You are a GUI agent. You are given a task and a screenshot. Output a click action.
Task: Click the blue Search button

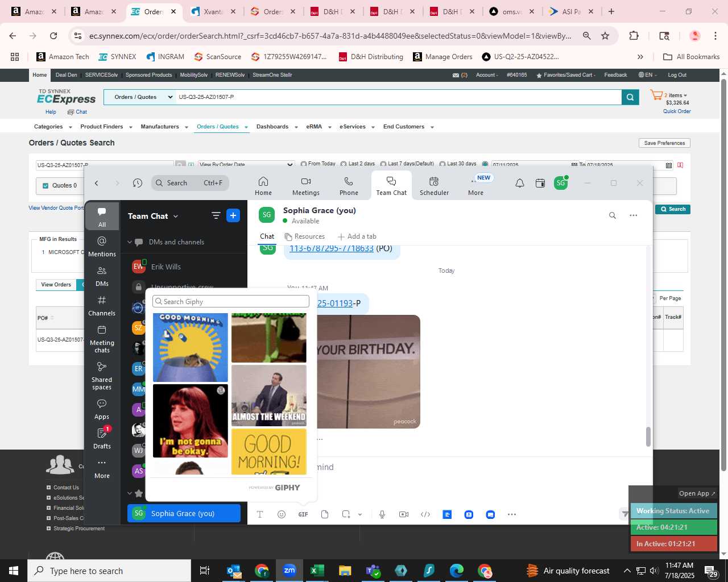coord(673,209)
